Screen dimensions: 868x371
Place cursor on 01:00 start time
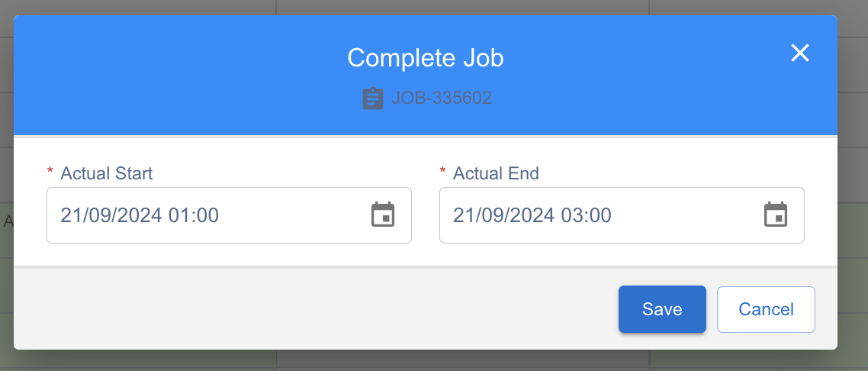coord(194,215)
